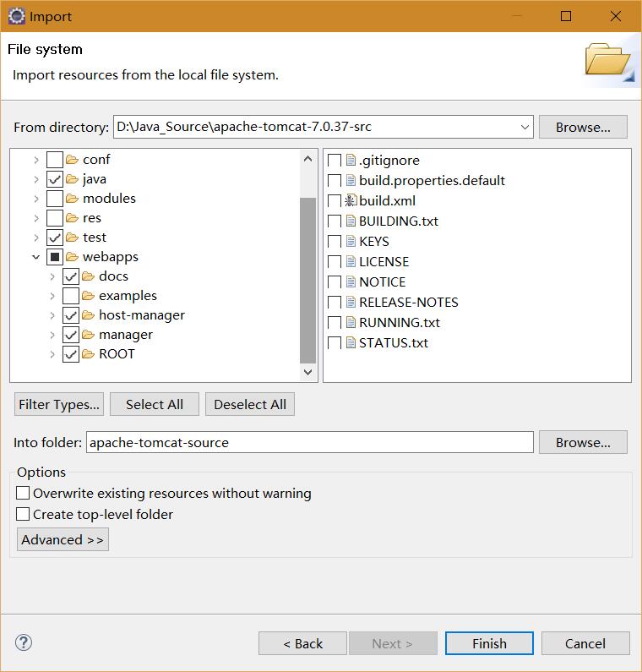The image size is (642, 672).
Task: Select the 'manager' folder name in tree
Action: 126,335
